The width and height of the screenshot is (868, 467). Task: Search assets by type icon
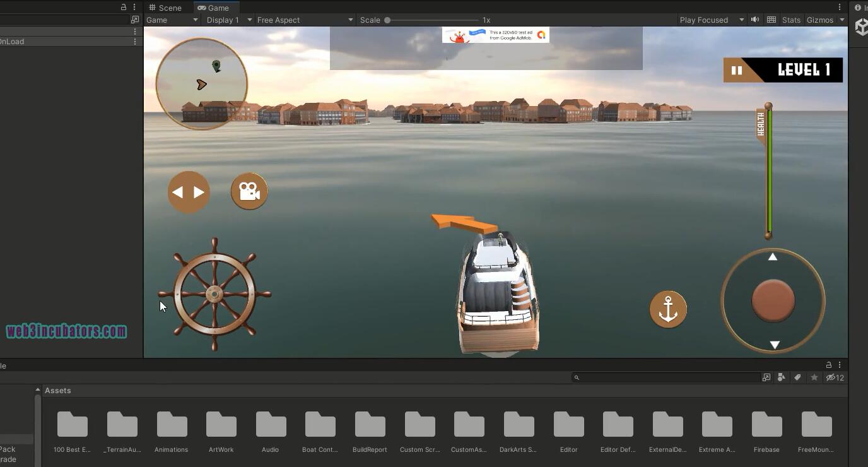pyautogui.click(x=782, y=377)
